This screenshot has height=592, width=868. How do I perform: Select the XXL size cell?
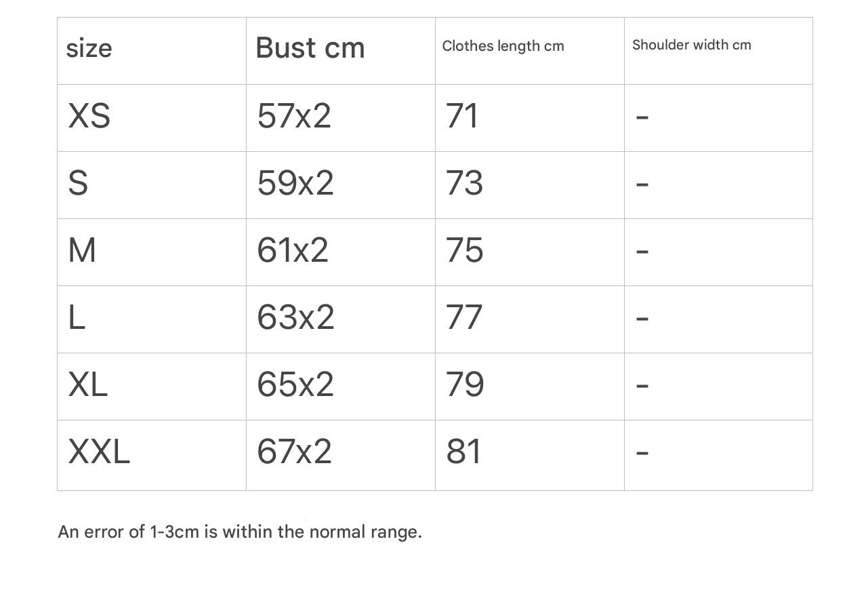99,452
